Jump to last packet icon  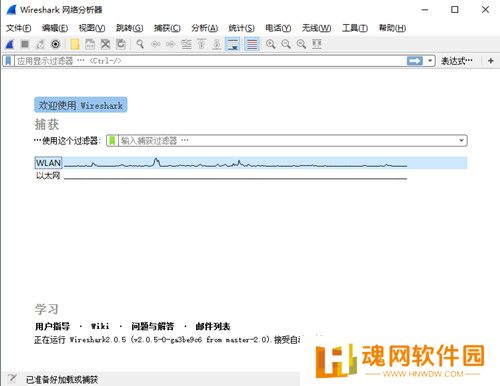[217, 44]
